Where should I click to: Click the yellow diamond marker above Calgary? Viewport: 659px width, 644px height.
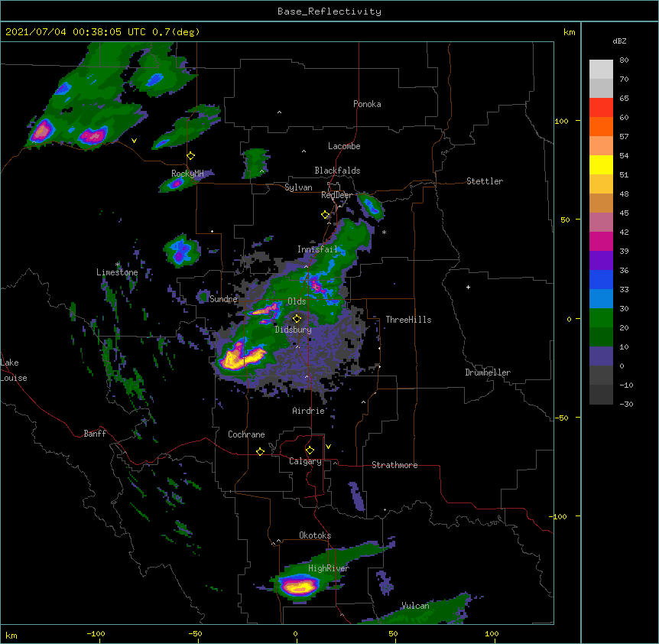click(310, 450)
